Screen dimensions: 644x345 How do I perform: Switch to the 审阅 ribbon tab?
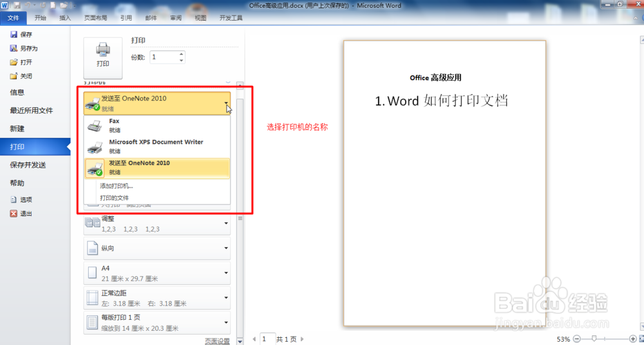pyautogui.click(x=176, y=18)
